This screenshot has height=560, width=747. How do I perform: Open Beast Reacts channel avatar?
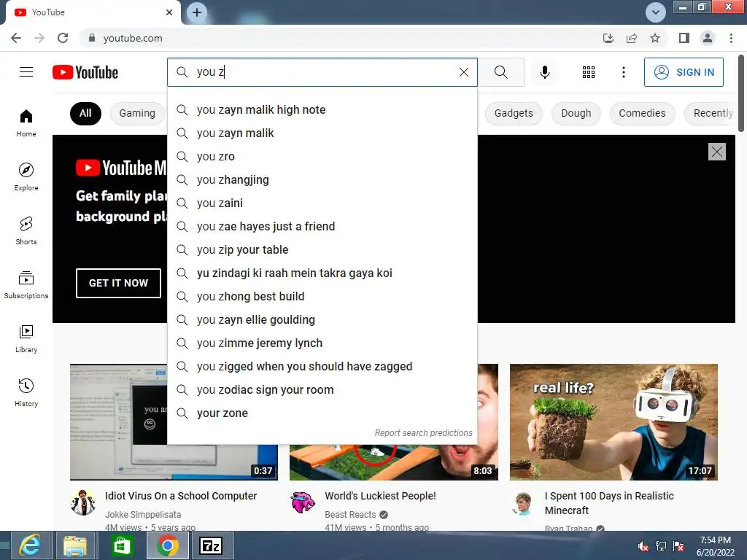pos(303,502)
